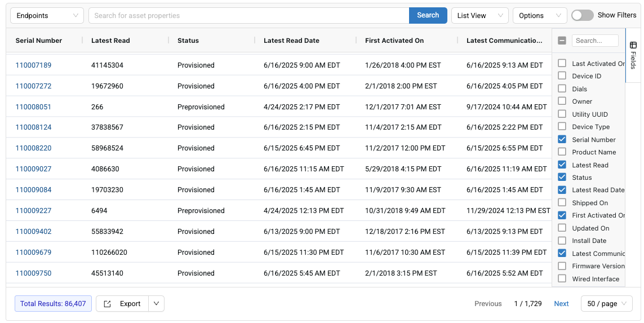Enable the Device ID field checkbox
Screen dimensions: 644x323
562,76
